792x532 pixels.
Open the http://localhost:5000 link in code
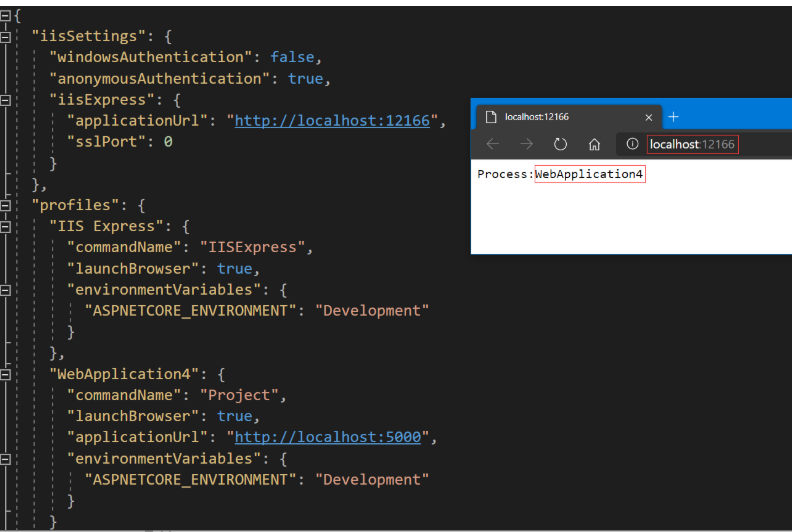point(327,437)
